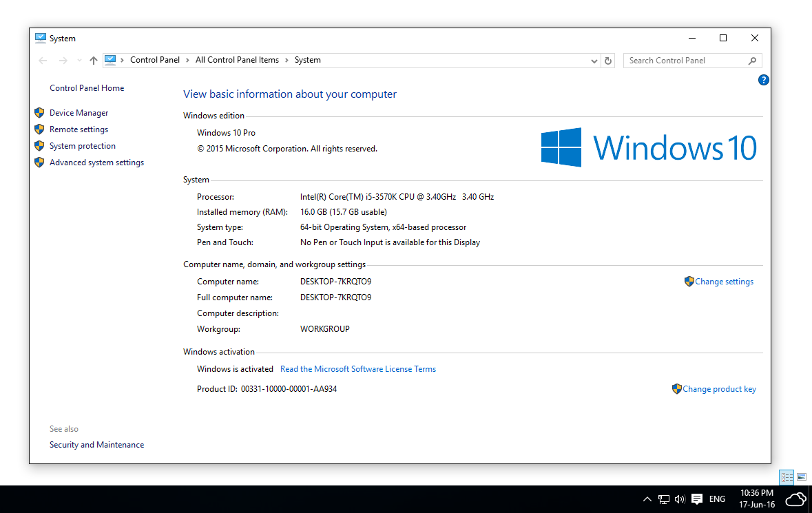
Task: Open Device Manager from the sidebar
Action: pos(79,113)
